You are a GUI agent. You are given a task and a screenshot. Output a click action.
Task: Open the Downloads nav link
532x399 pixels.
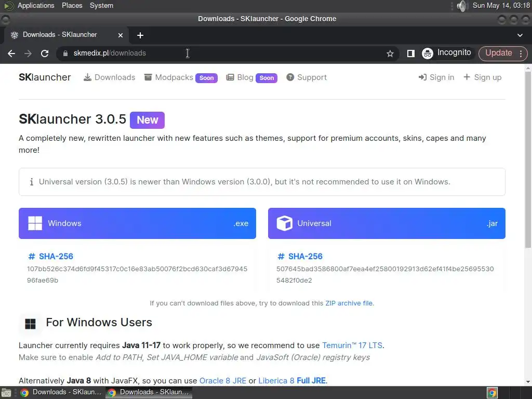pos(109,77)
